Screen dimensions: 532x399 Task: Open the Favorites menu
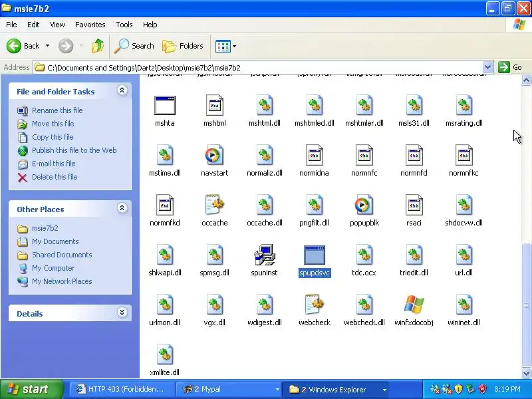click(90, 25)
